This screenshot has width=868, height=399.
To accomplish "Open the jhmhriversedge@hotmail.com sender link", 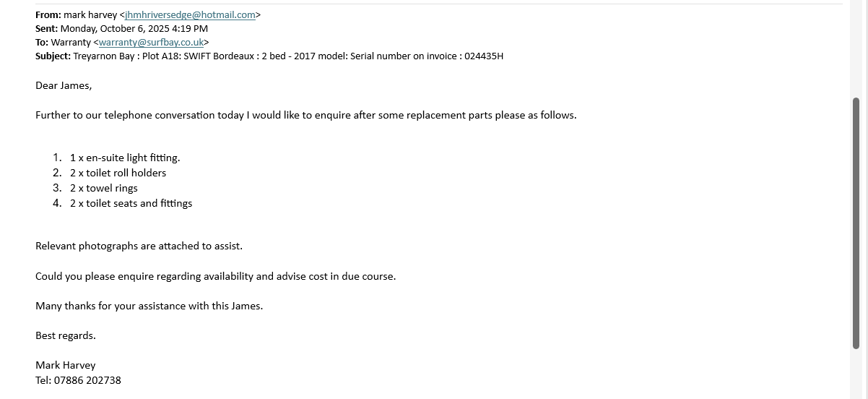I will point(190,14).
